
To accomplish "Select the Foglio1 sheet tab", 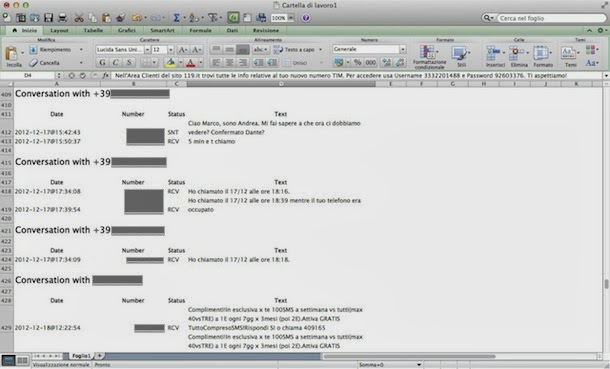I will pyautogui.click(x=81, y=355).
